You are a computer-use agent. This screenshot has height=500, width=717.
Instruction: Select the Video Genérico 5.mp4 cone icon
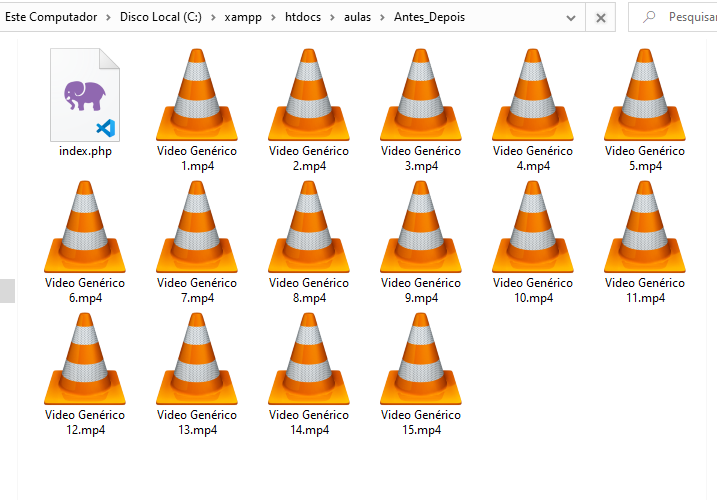(x=645, y=95)
